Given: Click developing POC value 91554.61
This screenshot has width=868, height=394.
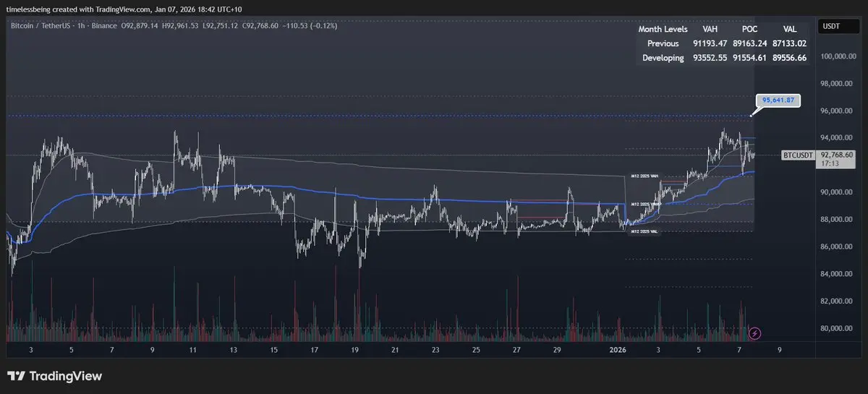Looking at the screenshot, I should point(750,58).
